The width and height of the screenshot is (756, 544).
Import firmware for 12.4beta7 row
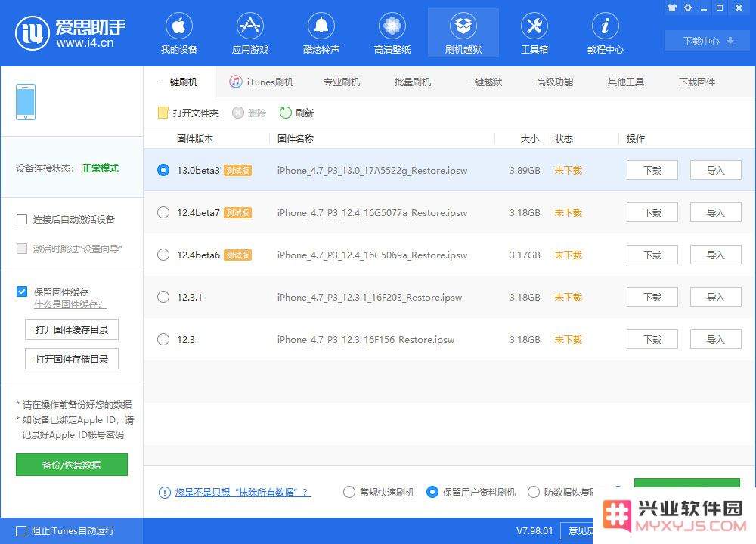[715, 212]
